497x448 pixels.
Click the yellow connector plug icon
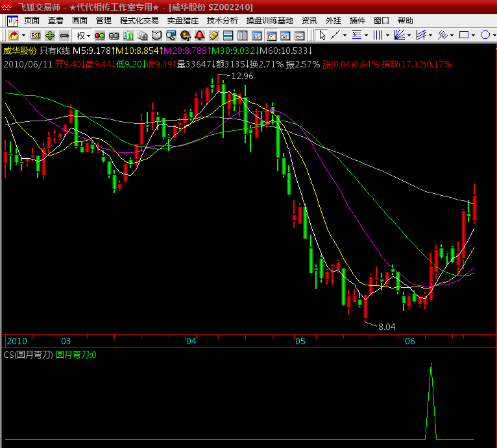pos(214,36)
